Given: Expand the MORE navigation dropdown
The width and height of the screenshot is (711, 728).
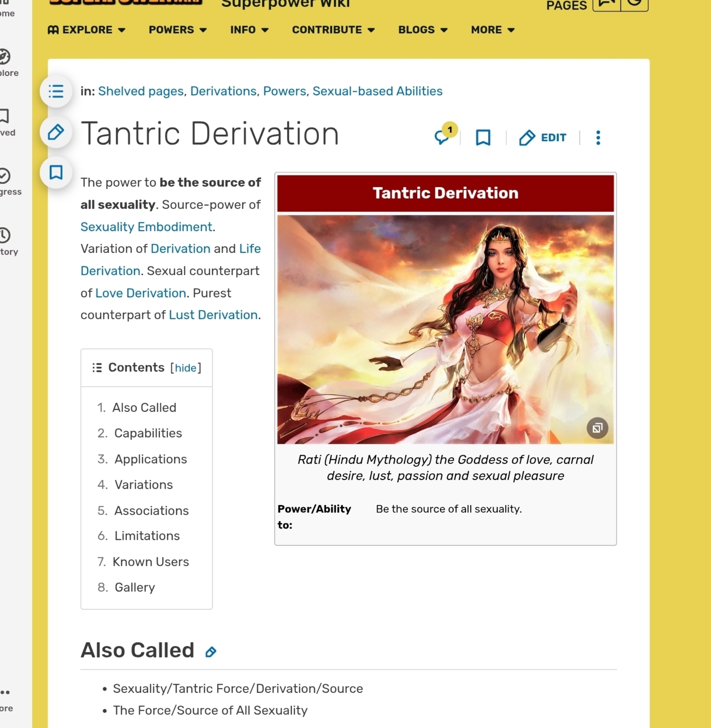Looking at the screenshot, I should tap(493, 30).
